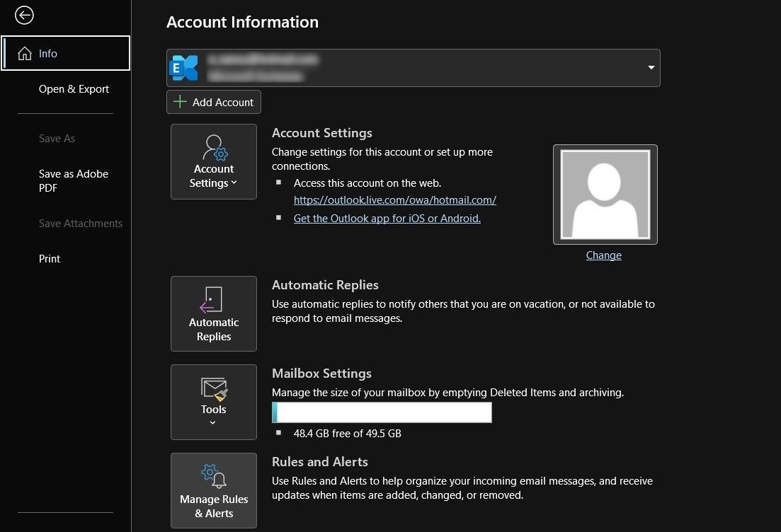
Task: Select the Save Attachments menu item
Action: 81,224
